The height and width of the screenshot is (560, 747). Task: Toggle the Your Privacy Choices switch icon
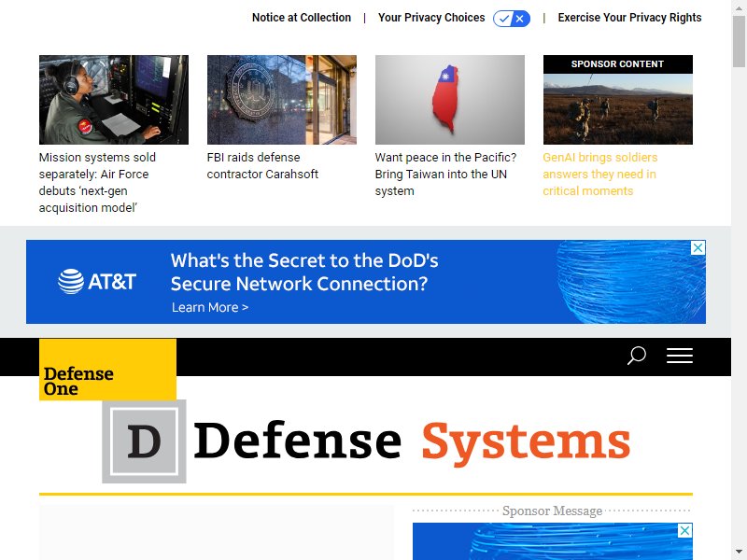512,19
